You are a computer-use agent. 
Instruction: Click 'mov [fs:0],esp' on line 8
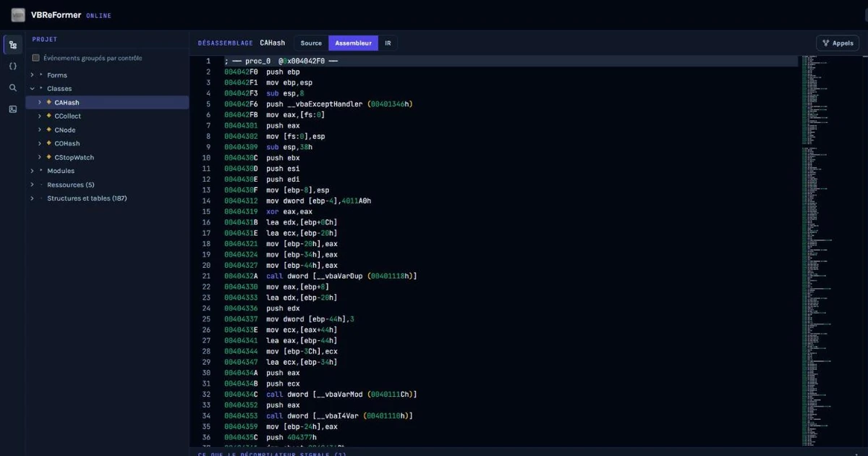tap(296, 137)
